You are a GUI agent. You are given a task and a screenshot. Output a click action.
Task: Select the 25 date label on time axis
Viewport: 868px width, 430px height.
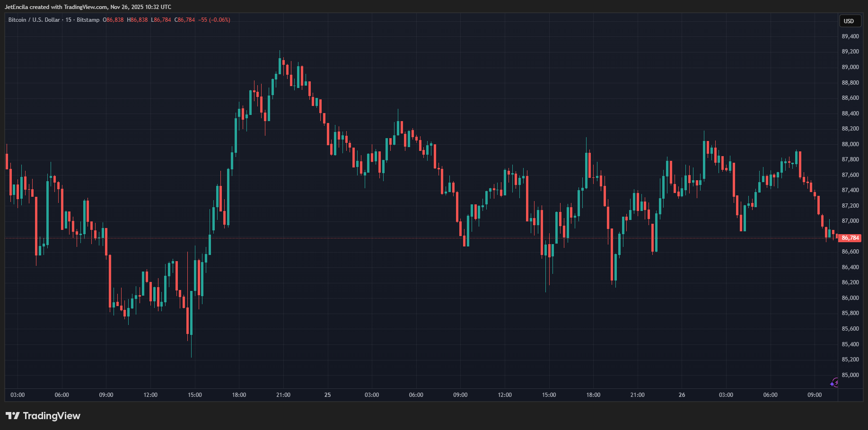coord(327,395)
